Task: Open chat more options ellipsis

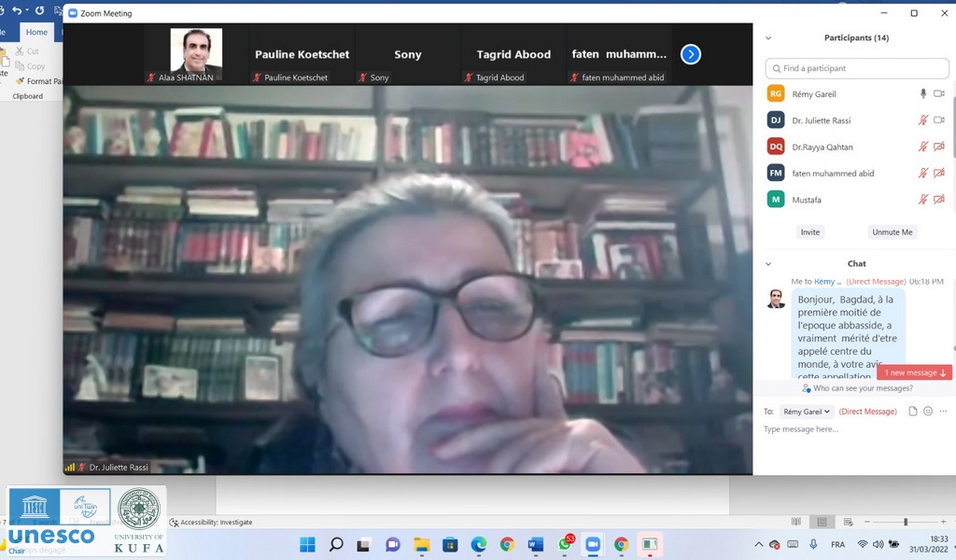Action: pyautogui.click(x=943, y=412)
